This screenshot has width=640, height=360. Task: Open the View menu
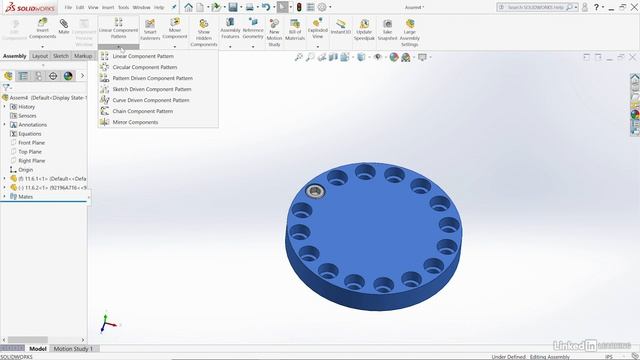[x=93, y=7]
